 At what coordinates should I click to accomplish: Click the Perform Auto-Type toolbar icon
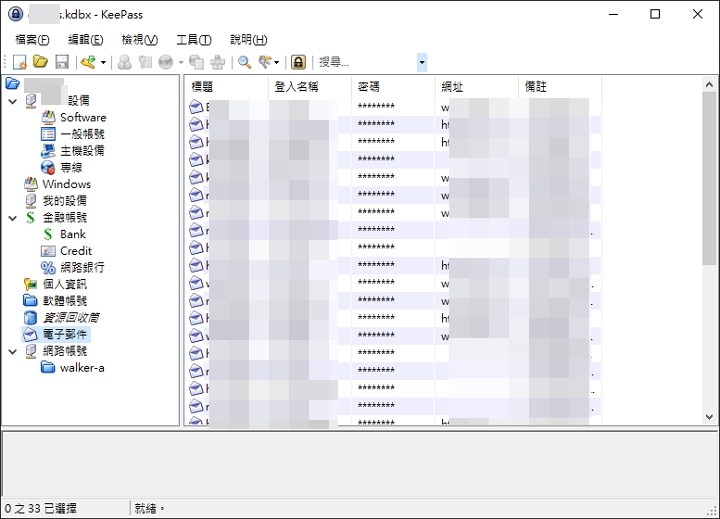(218, 62)
